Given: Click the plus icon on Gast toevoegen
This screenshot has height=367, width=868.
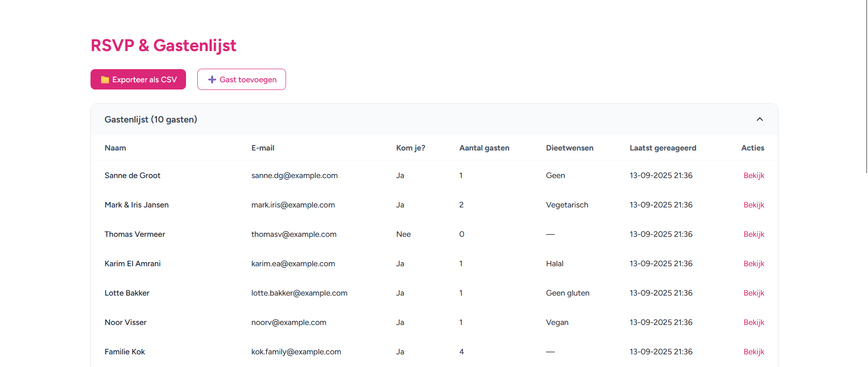Looking at the screenshot, I should (x=212, y=80).
